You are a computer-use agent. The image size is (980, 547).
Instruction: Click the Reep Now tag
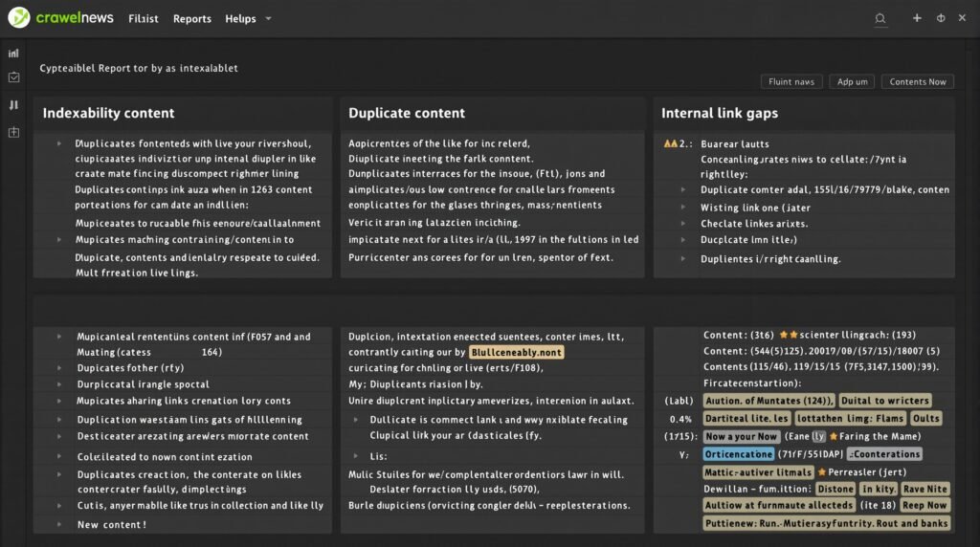(924, 505)
